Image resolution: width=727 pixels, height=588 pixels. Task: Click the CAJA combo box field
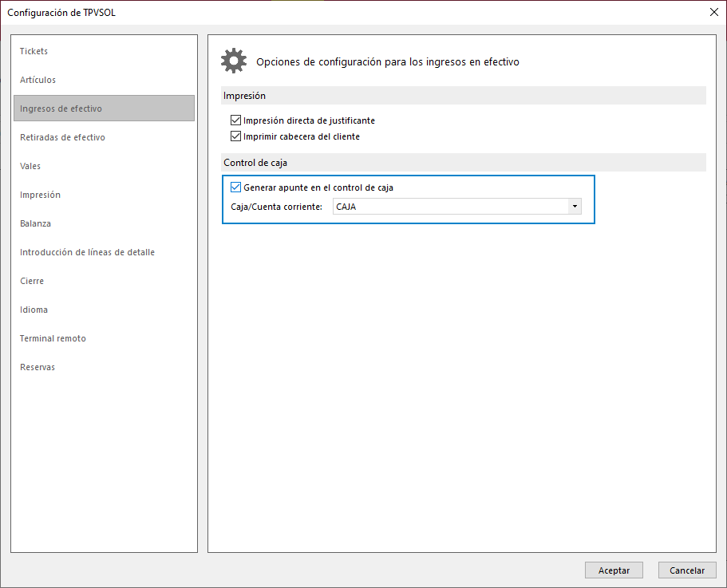456,207
